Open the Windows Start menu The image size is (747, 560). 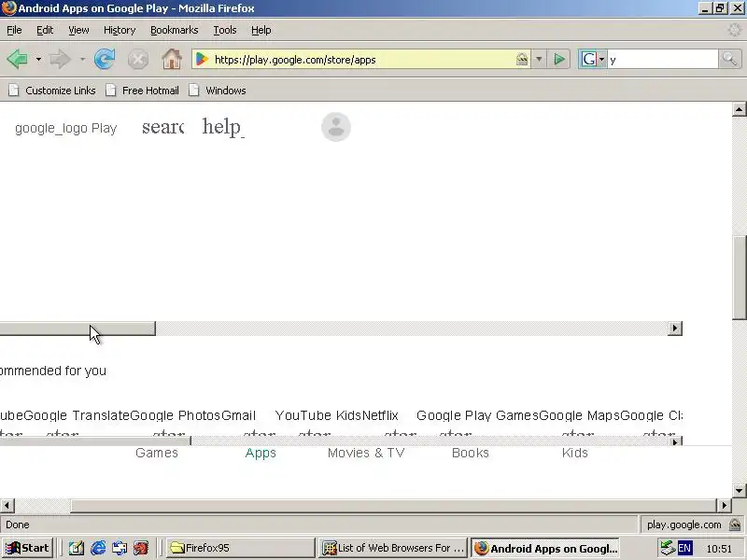[28, 548]
